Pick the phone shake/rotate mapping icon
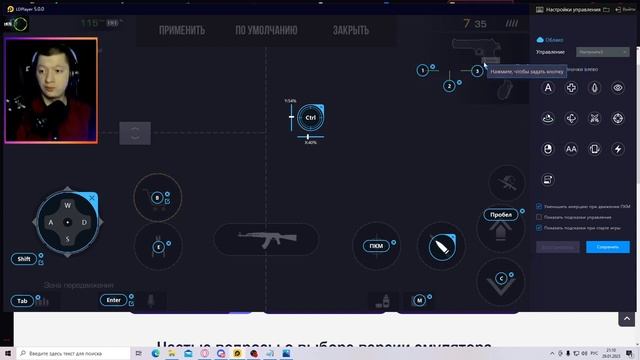Image resolution: width=640 pixels, height=360 pixels. [595, 149]
